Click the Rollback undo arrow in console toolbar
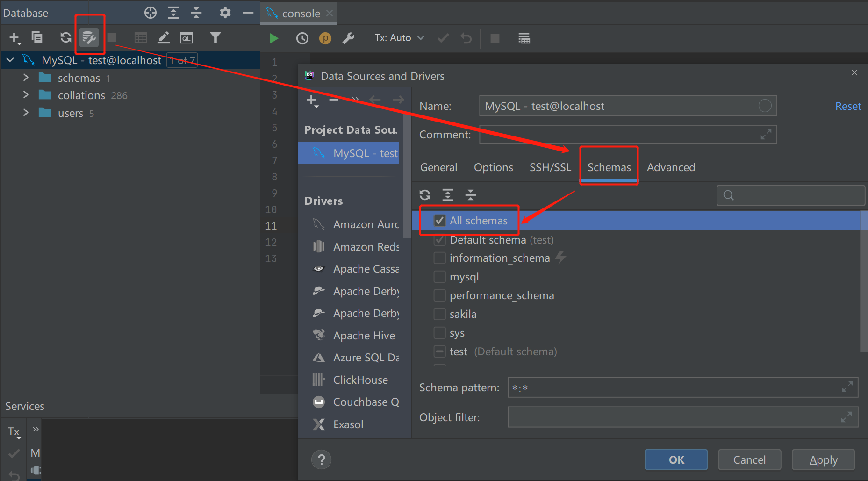 (x=466, y=38)
